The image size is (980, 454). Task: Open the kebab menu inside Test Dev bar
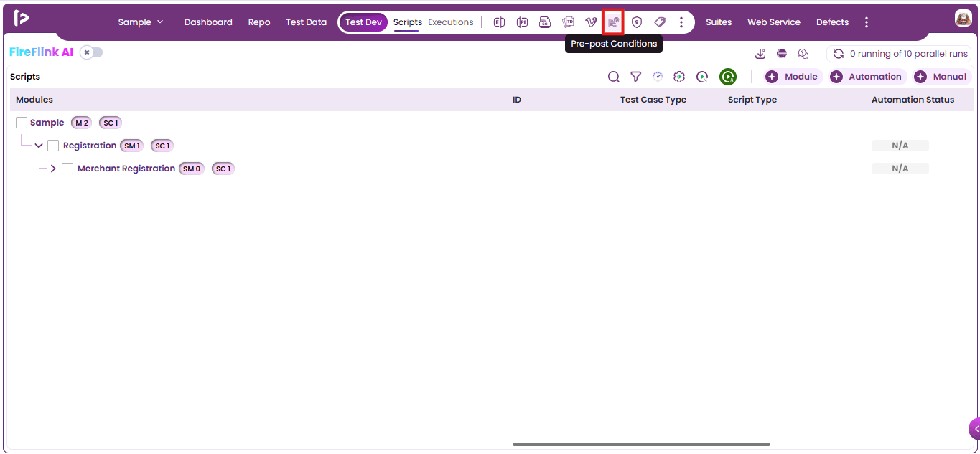coord(681,22)
